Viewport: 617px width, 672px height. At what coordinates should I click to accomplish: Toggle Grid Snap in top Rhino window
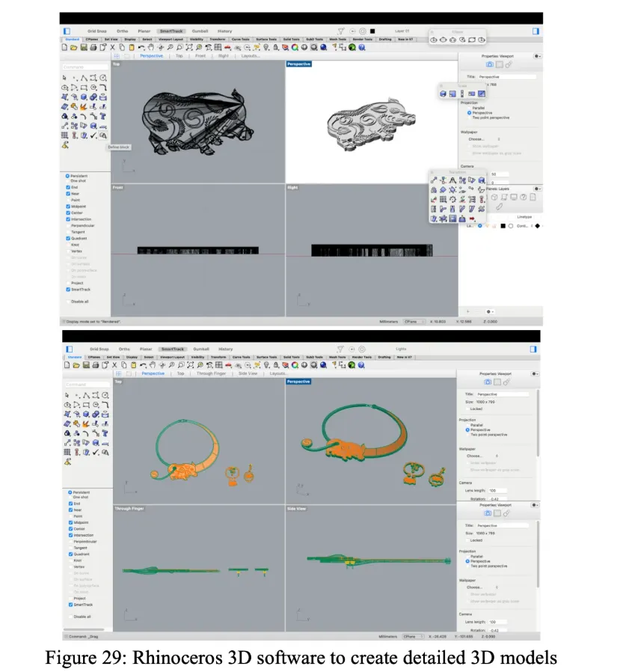pos(97,31)
